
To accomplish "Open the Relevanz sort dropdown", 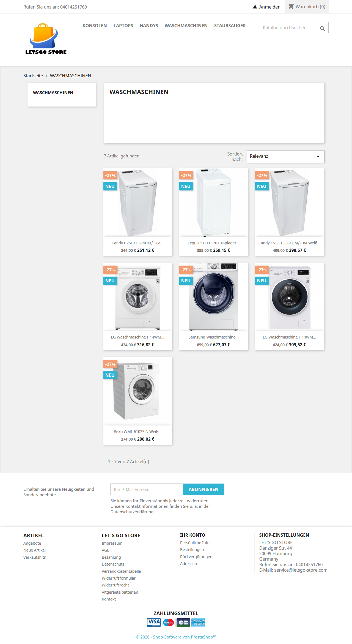I will pos(286,156).
